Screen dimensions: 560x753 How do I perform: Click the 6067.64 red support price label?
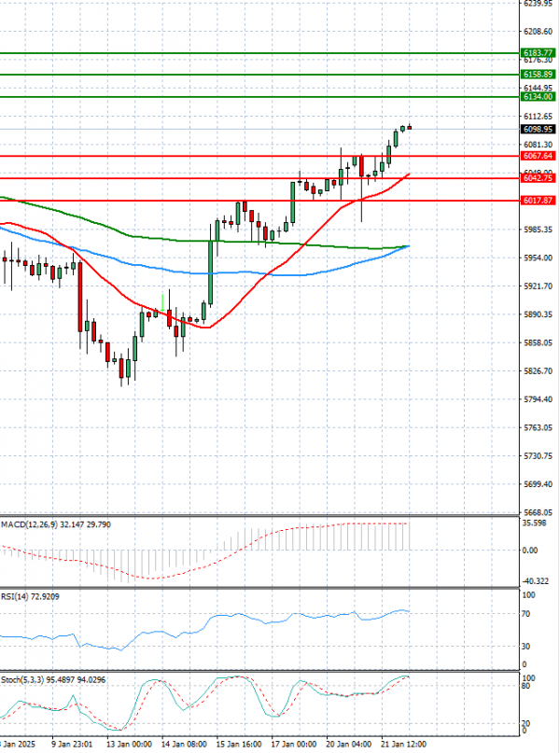539,156
